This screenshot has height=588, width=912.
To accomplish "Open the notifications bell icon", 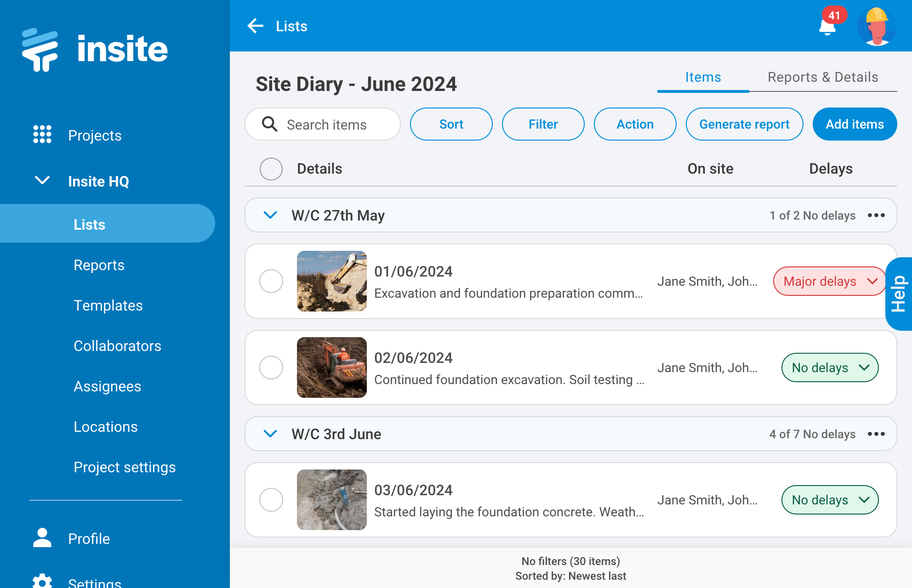I will coord(828,27).
